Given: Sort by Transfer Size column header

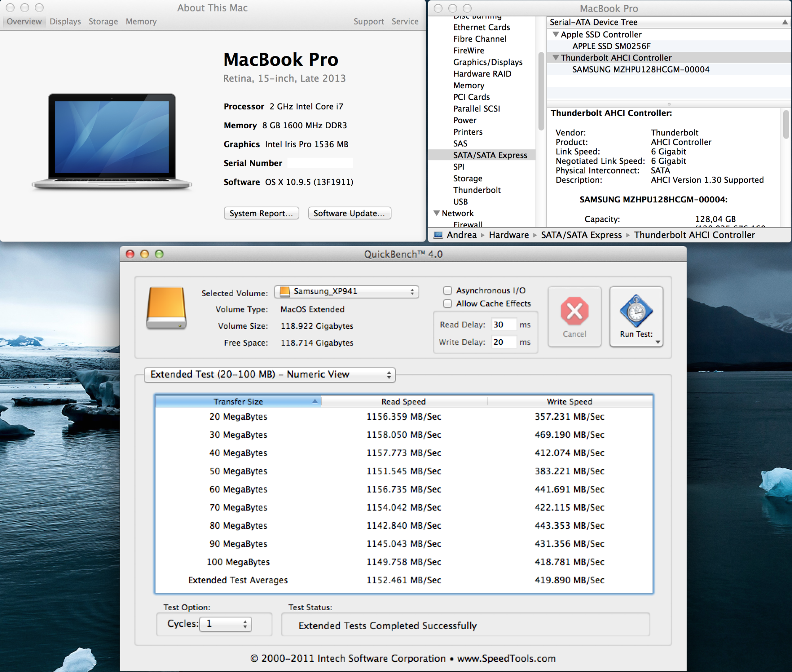Looking at the screenshot, I should point(238,402).
